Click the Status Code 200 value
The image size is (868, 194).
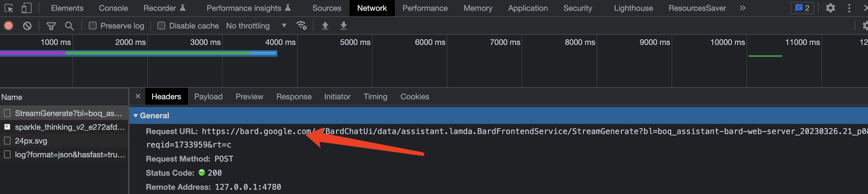point(215,173)
